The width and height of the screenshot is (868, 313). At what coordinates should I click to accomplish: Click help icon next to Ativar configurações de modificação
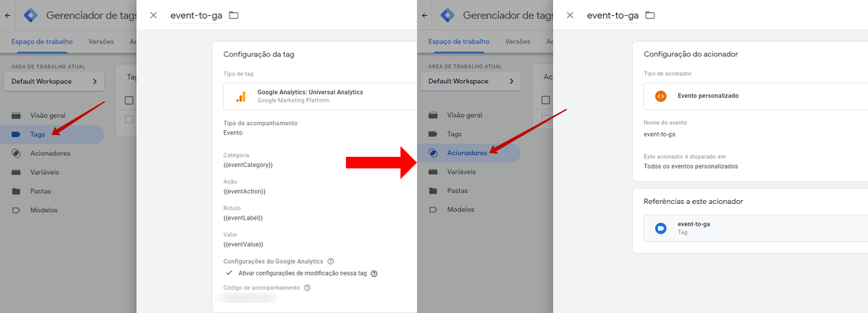coord(374,274)
